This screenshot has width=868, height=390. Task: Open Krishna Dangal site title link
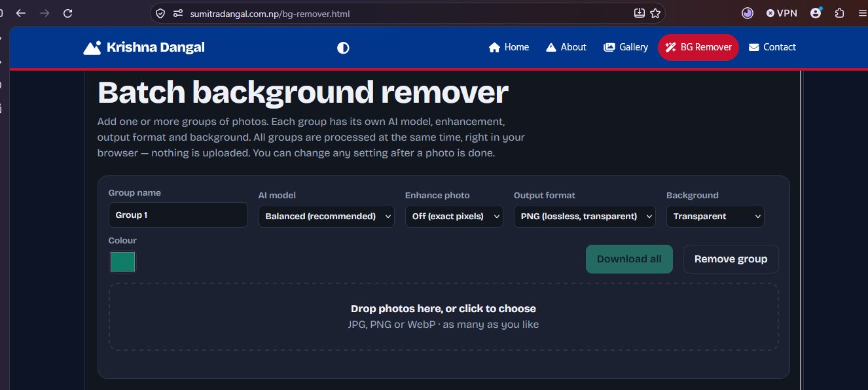tap(155, 47)
